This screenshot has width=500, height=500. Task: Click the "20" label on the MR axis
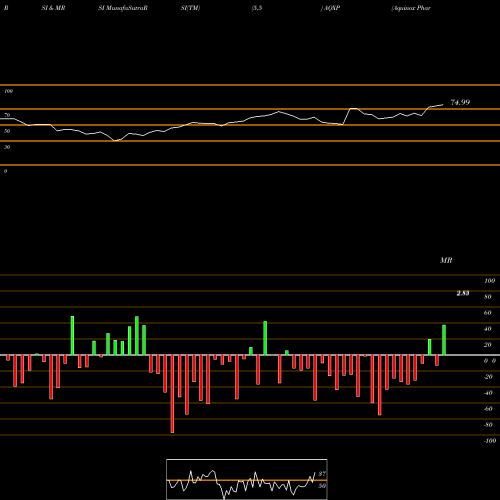488,345
